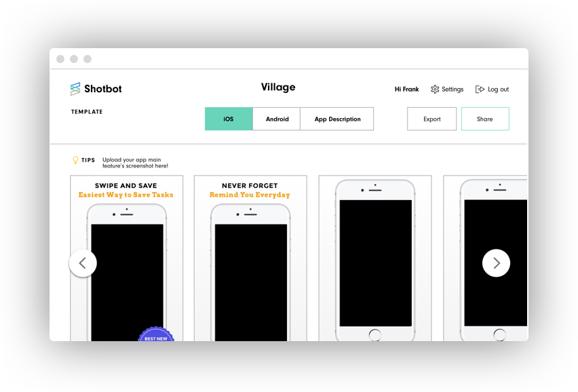Click the TIPS label
The width and height of the screenshot is (578, 392).
(x=88, y=160)
